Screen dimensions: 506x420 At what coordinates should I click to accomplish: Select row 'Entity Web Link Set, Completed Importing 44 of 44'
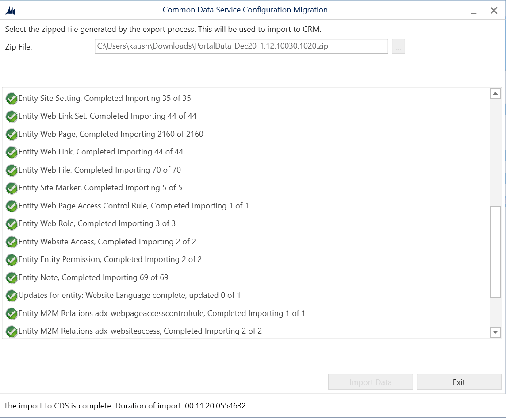107,116
